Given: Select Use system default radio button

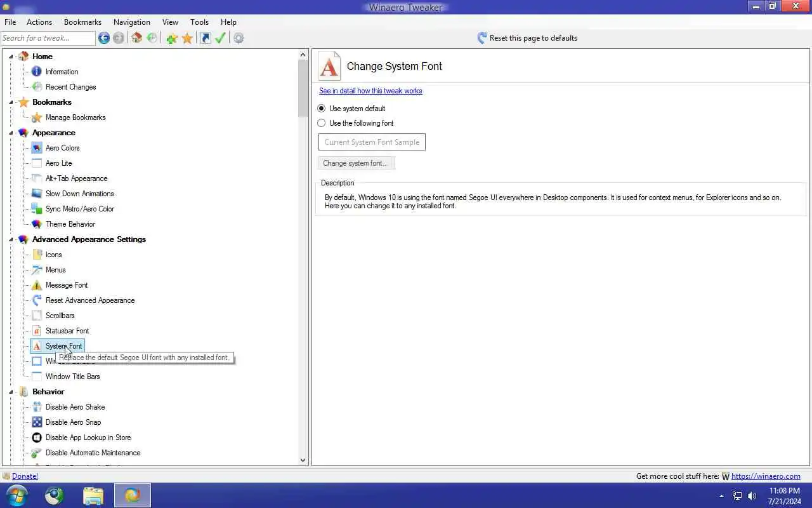Looking at the screenshot, I should [x=322, y=109].
